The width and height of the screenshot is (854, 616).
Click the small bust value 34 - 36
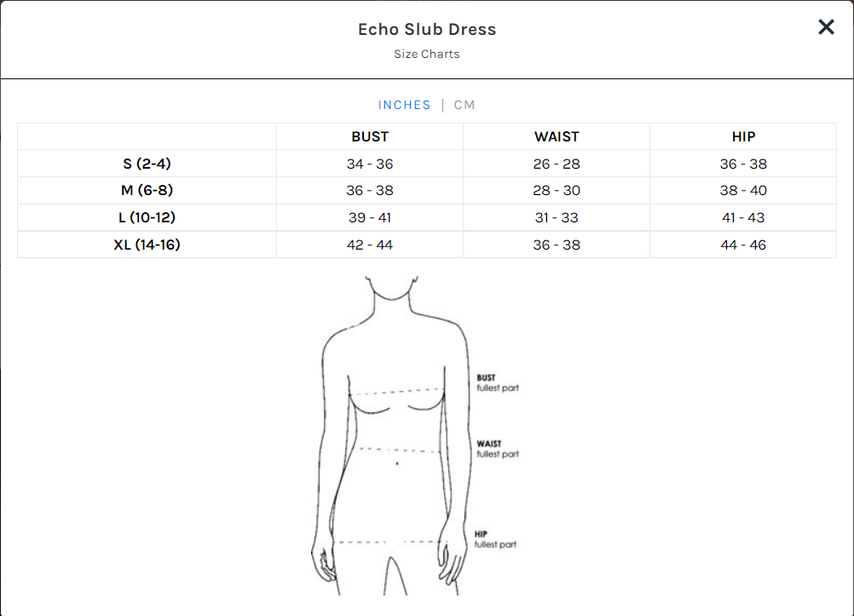tap(370, 164)
